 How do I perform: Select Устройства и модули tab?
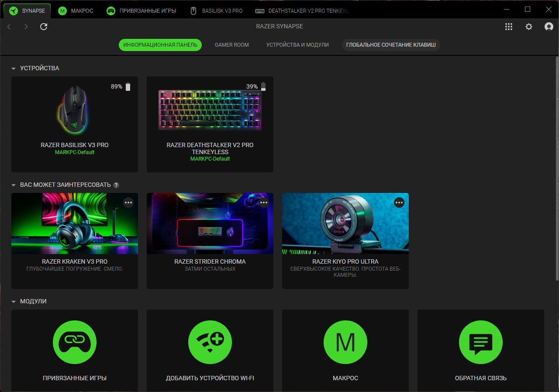[x=297, y=45]
